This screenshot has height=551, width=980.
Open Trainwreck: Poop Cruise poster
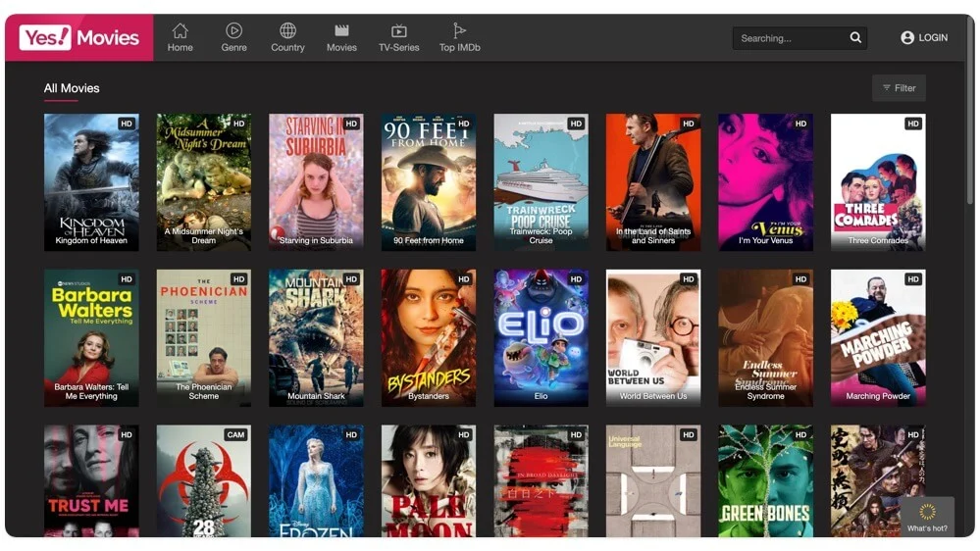(542, 182)
